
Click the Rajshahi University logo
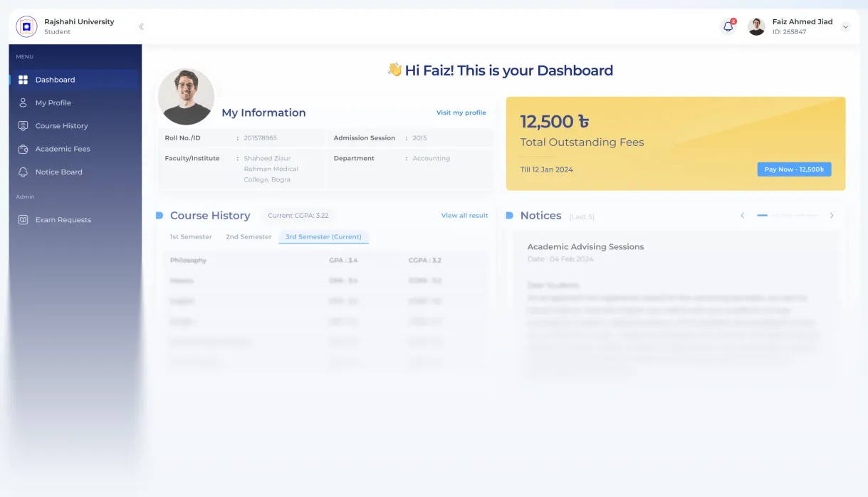point(26,27)
